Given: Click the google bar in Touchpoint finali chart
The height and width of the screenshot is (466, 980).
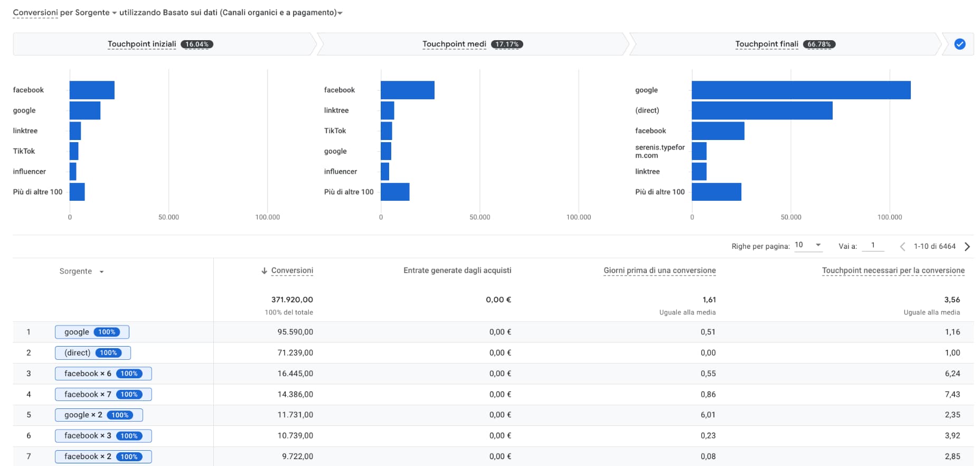Looking at the screenshot, I should [x=800, y=90].
